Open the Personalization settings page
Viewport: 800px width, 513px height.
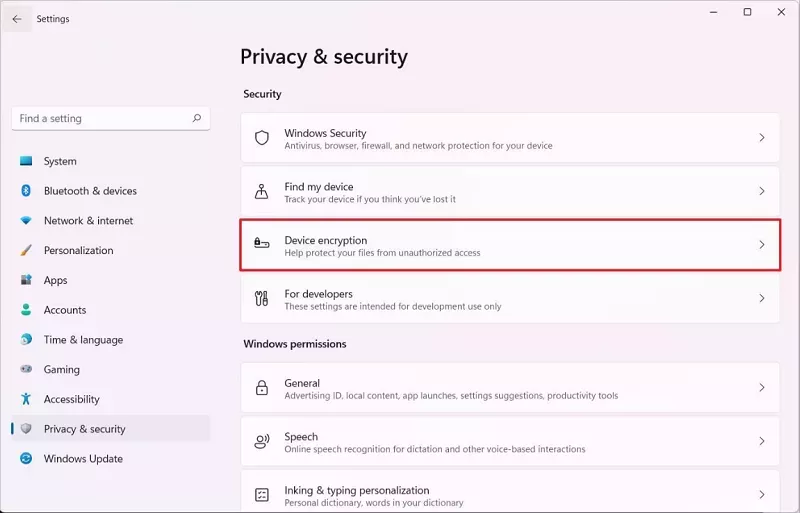tap(78, 251)
